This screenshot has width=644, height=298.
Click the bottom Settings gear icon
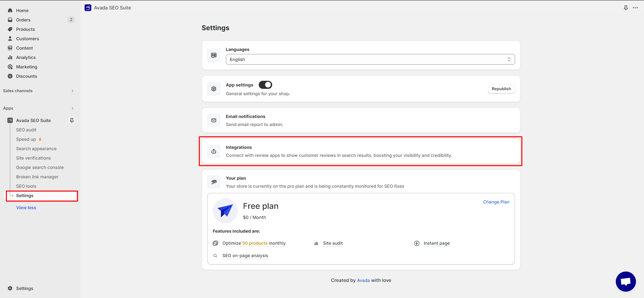coord(10,288)
